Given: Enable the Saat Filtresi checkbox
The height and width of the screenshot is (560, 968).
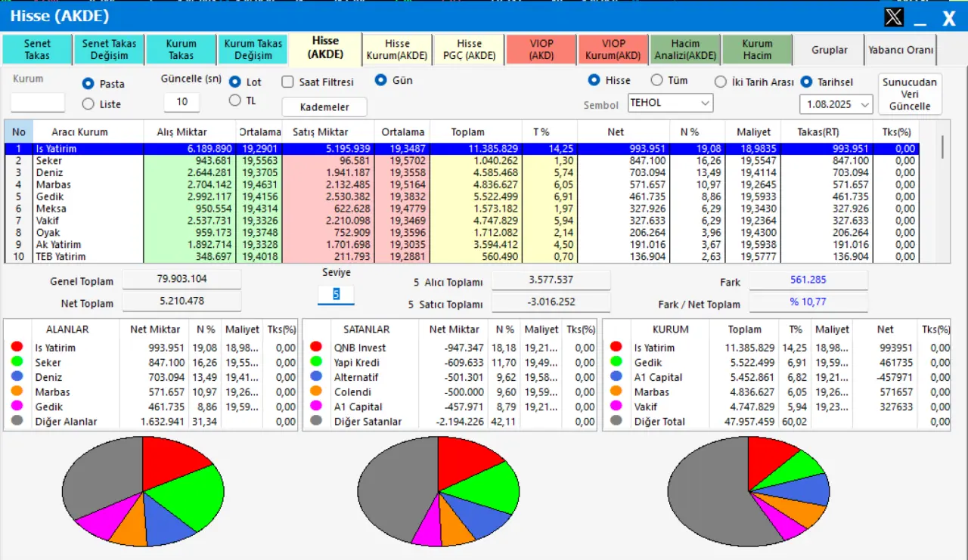Looking at the screenshot, I should (288, 82).
